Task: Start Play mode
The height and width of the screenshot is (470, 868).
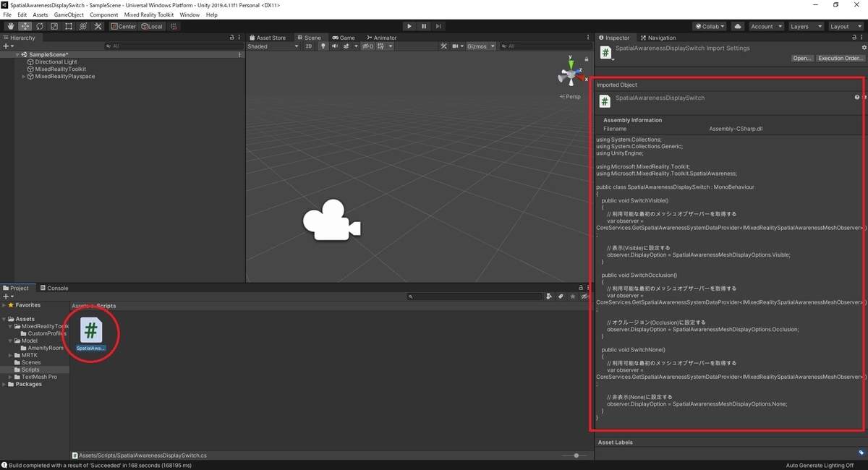Action: (x=409, y=26)
